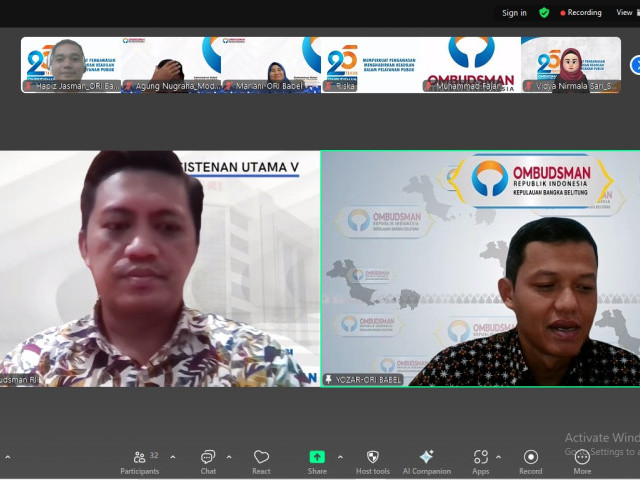This screenshot has width=640, height=480.
Task: Expand the share options arrow beside Share
Action: click(339, 457)
